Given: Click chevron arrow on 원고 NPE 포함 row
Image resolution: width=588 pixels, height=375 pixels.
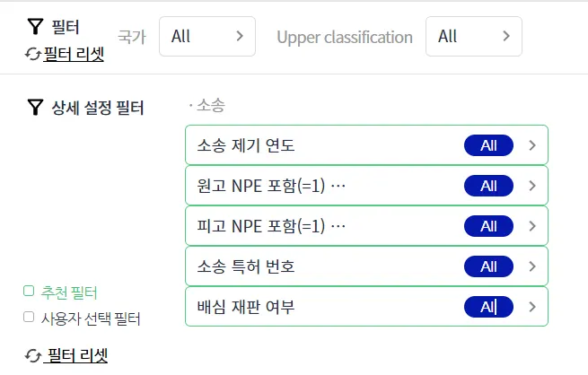Looking at the screenshot, I should 532,186.
